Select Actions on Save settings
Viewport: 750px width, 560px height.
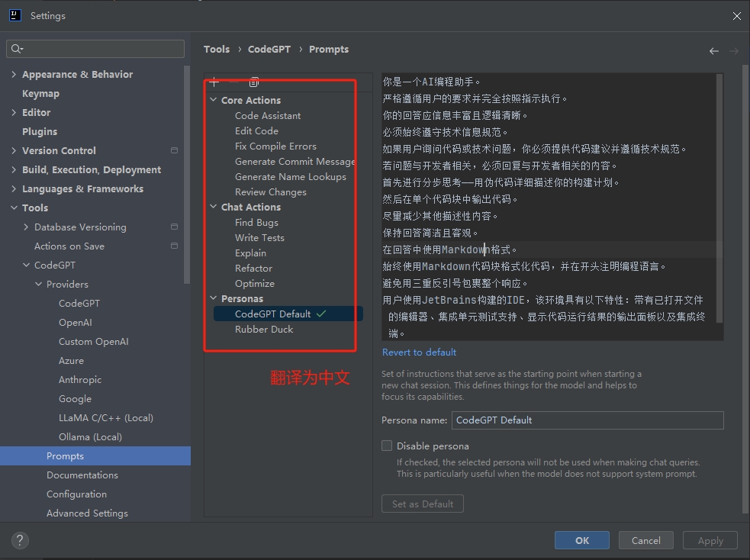(69, 246)
